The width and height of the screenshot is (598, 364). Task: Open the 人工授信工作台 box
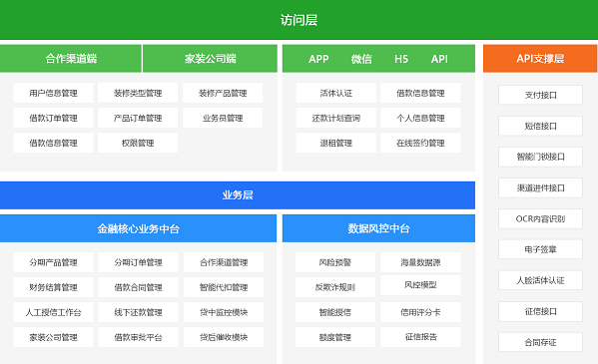[53, 312]
